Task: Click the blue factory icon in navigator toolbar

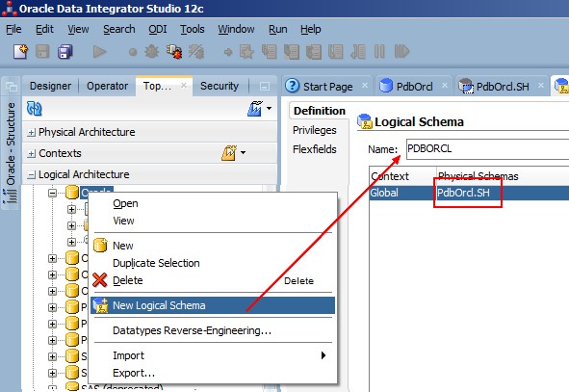Action: pyautogui.click(x=255, y=109)
